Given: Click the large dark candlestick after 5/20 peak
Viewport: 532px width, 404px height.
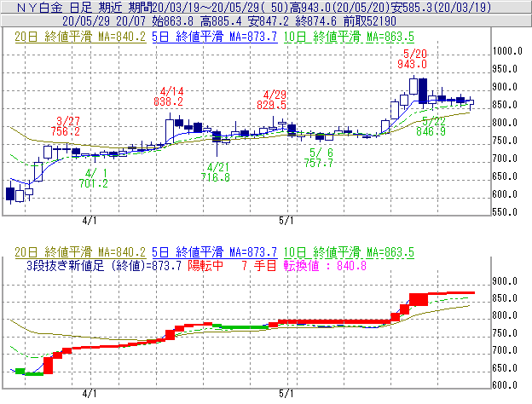Looking at the screenshot, I should 423,91.
